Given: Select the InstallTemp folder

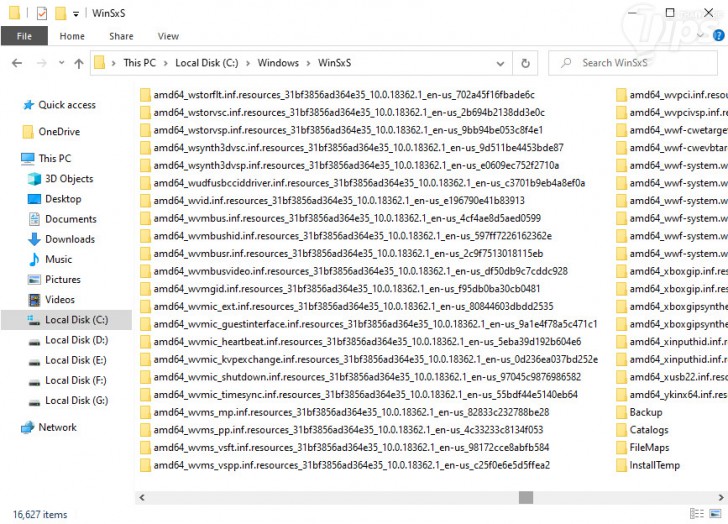Looking at the screenshot, I should click(x=648, y=465).
